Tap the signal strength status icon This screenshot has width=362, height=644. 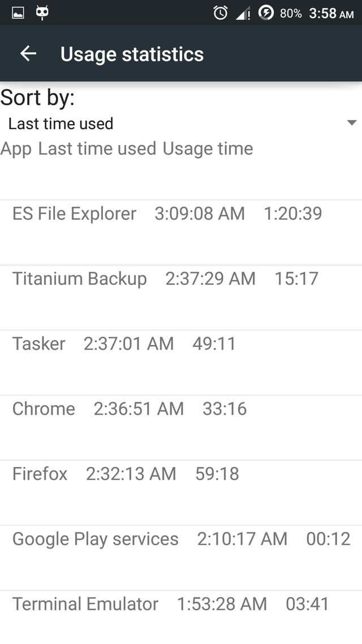243,14
